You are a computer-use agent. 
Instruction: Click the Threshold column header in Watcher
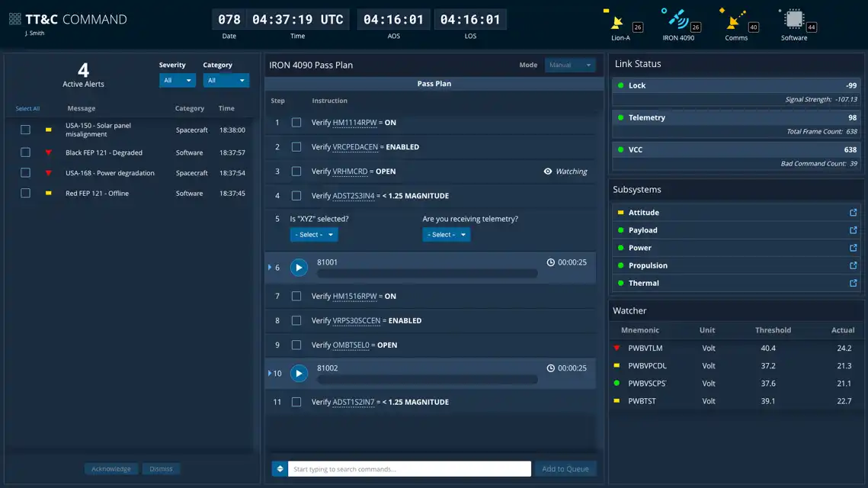point(774,330)
